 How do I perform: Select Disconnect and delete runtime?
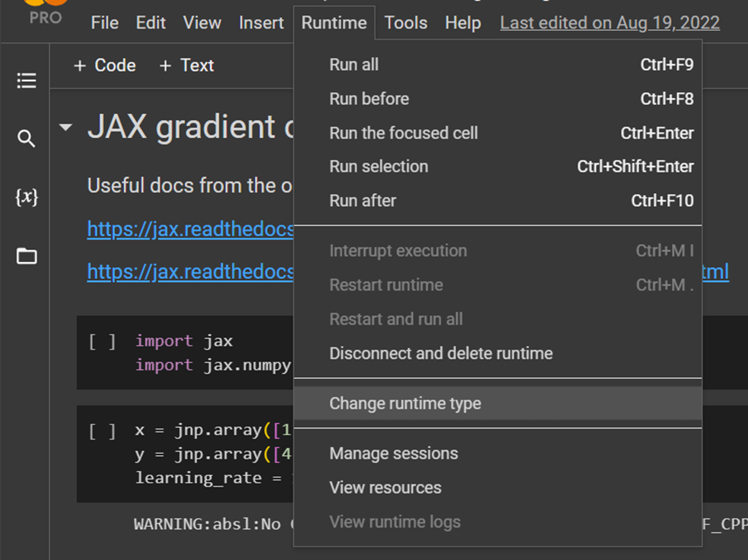pyautogui.click(x=441, y=353)
